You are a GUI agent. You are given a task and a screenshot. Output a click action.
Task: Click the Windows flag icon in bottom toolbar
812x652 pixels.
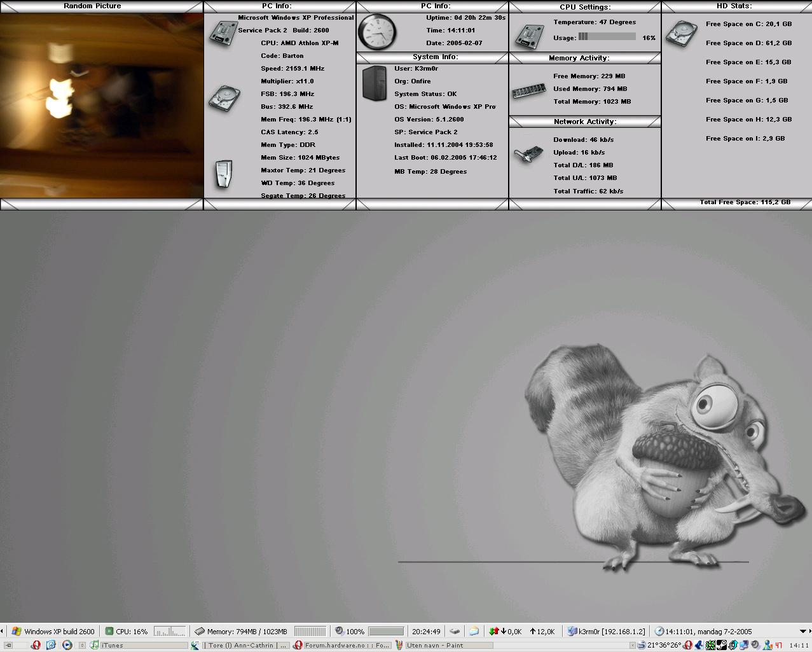(17, 632)
